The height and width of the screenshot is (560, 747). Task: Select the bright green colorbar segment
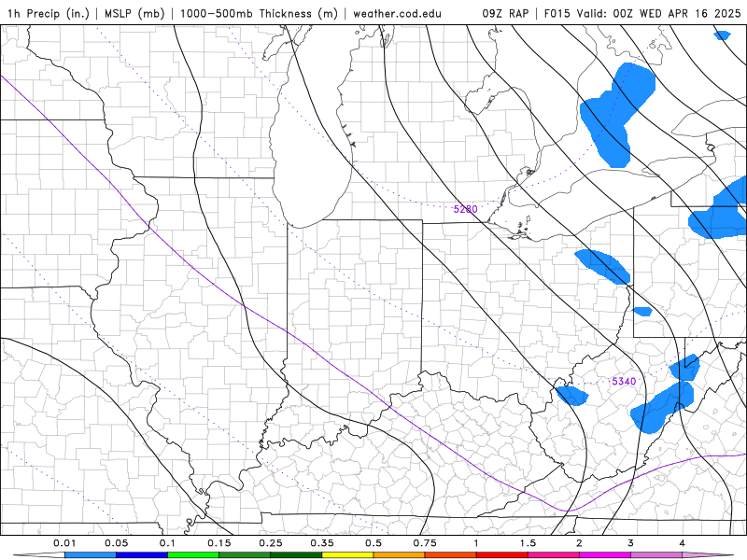click(x=193, y=555)
